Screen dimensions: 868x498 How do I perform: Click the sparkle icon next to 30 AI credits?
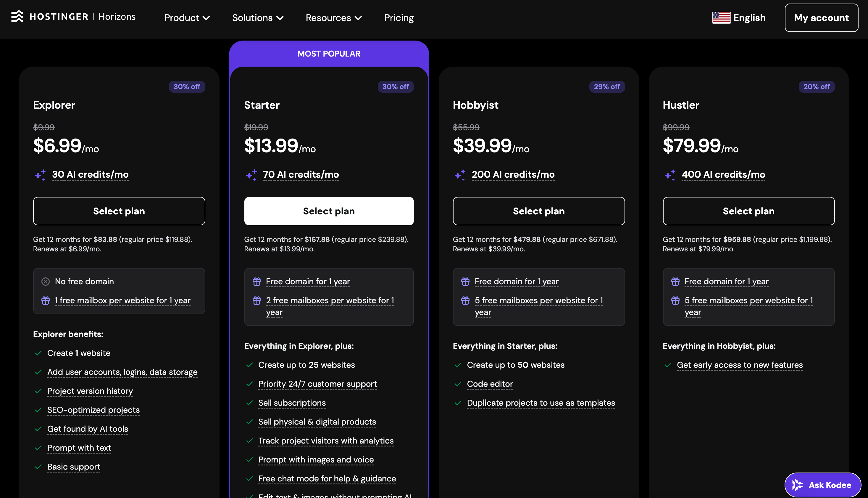(40, 175)
